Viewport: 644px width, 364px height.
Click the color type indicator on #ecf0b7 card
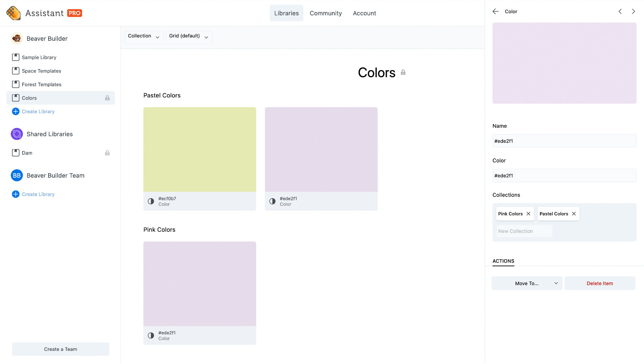(x=150, y=201)
